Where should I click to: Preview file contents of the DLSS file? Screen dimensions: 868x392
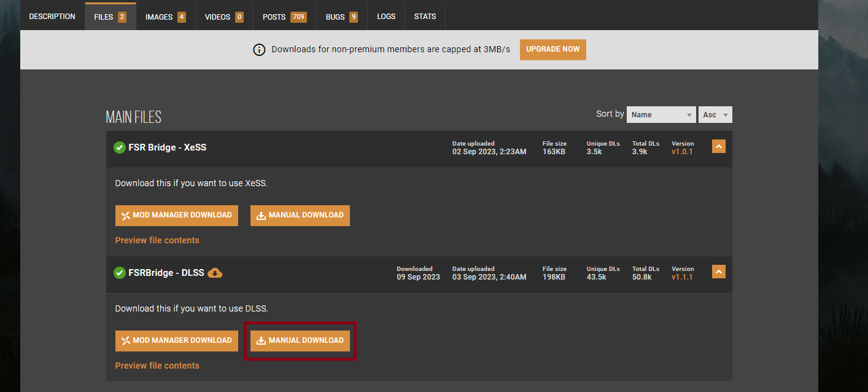(157, 366)
